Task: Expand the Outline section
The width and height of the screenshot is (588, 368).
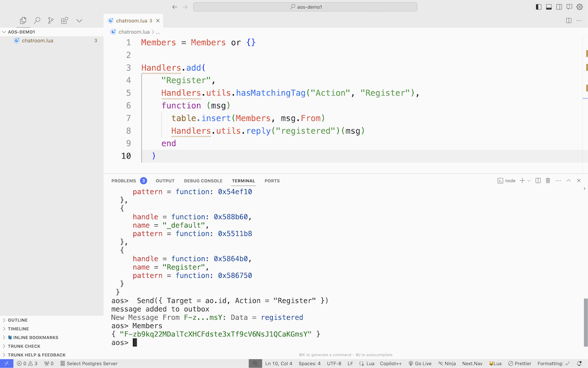Action: pos(18,320)
